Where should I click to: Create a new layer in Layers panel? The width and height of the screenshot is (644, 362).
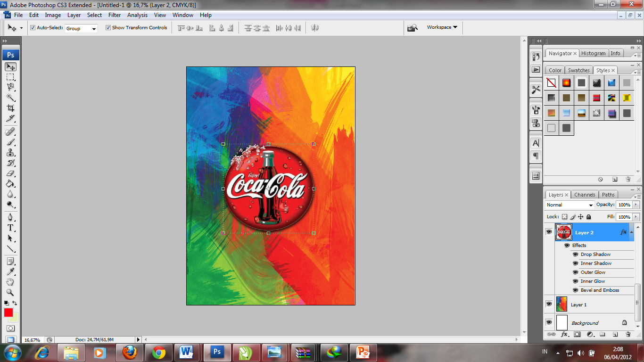coord(615,334)
